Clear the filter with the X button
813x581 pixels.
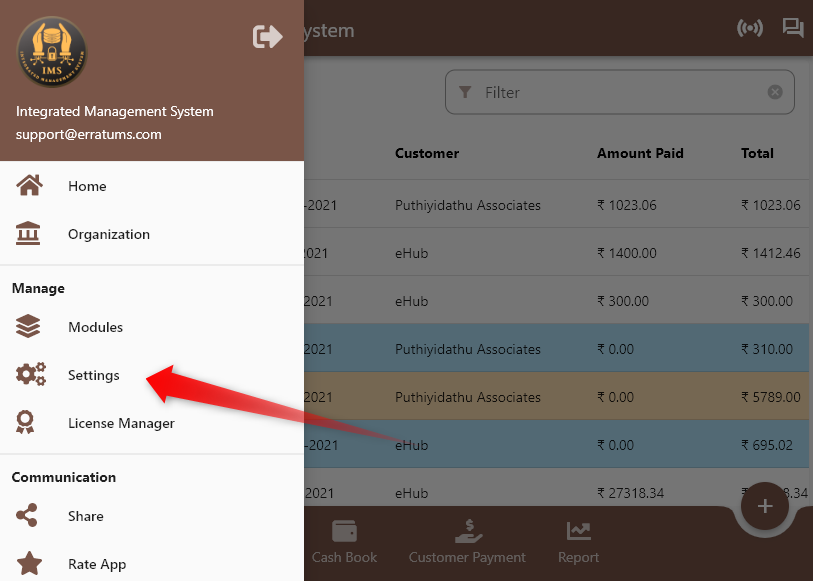click(x=775, y=92)
